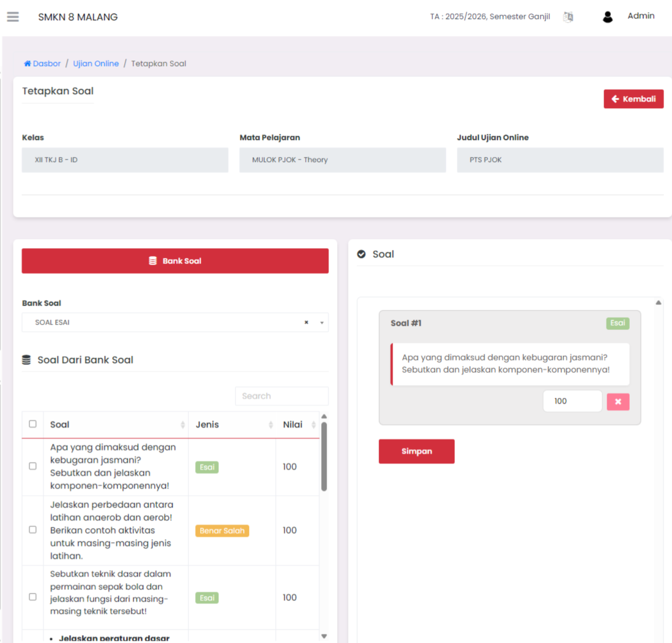Viewport: 672px width, 643px height.
Task: Clear the SOAL ESAI selection with the x
Action: click(x=306, y=322)
